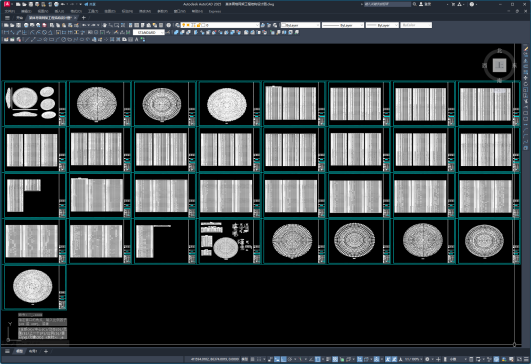The width and height of the screenshot is (531, 364).
Task: Toggle transparency in status bar
Action: [x=335, y=359]
